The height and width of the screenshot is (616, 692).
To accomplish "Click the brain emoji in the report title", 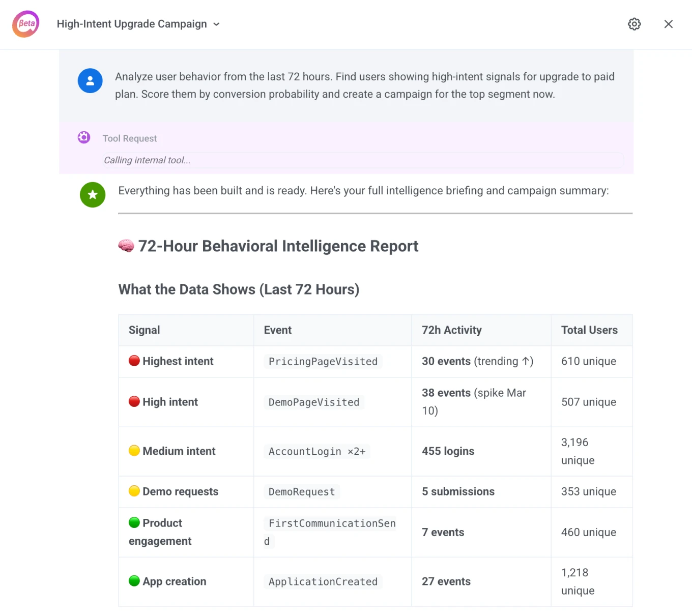I will click(x=125, y=246).
